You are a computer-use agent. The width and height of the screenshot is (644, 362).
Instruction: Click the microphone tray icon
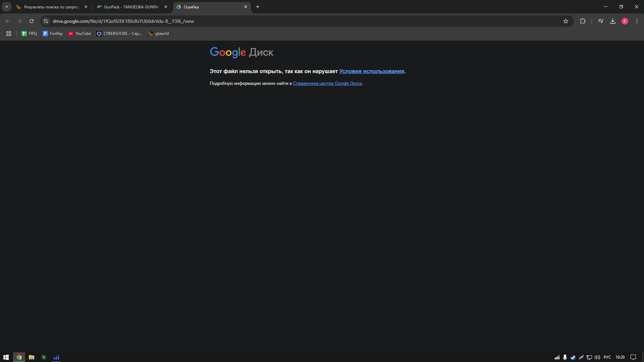click(565, 357)
